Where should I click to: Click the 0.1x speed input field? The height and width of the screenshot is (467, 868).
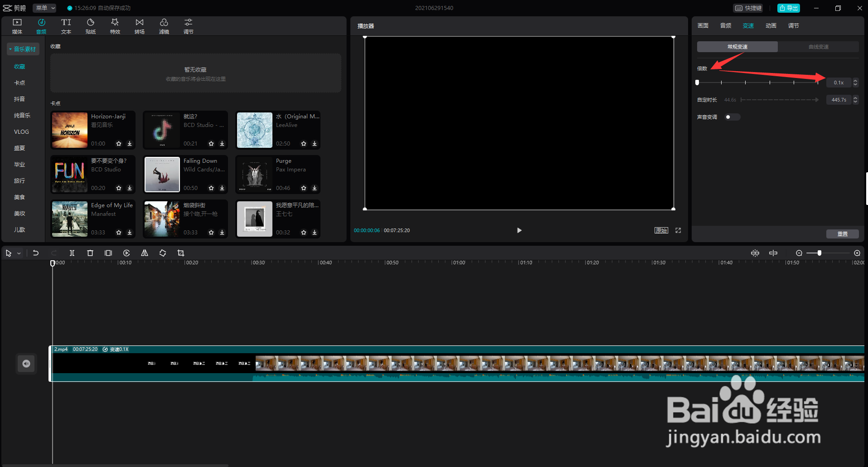839,83
